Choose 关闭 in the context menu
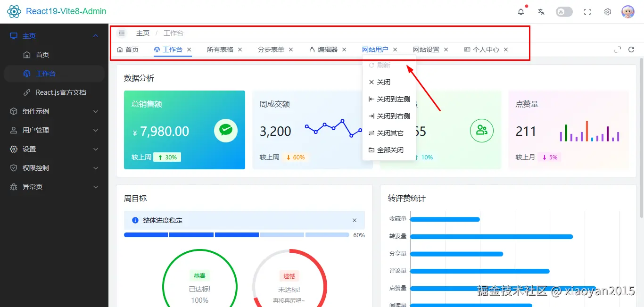Image resolution: width=644 pixels, height=307 pixels. click(x=389, y=82)
